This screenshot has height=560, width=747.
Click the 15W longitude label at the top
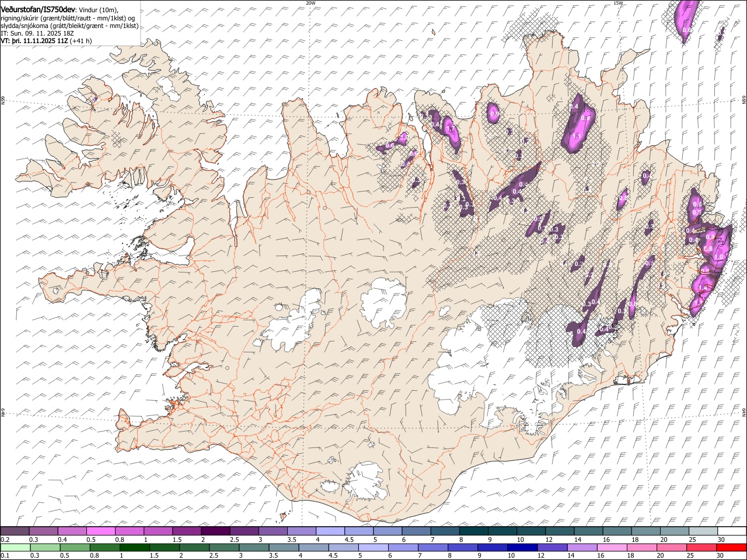click(618, 3)
